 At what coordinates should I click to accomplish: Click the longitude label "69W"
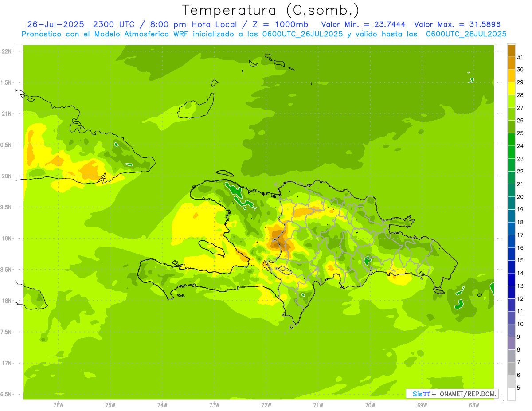point(422,405)
